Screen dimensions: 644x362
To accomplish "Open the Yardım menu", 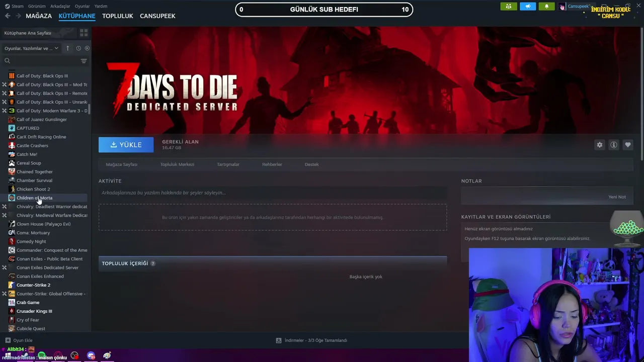I will tap(101, 6).
